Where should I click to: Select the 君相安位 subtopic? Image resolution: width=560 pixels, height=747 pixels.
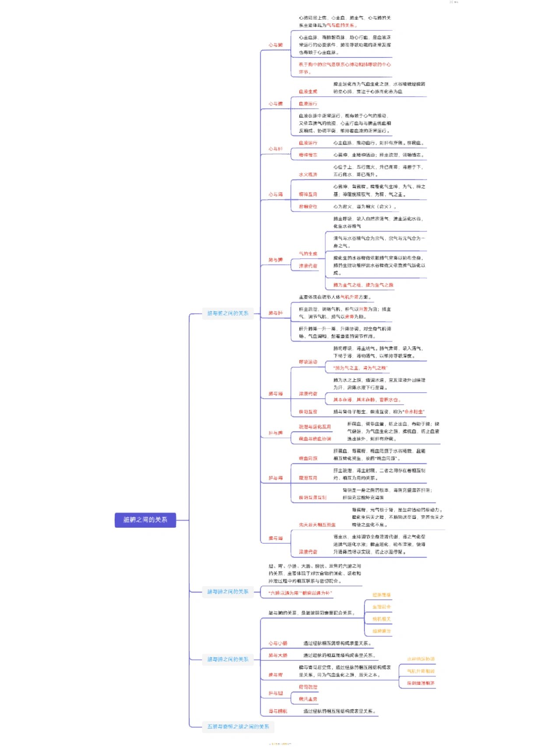(308, 207)
